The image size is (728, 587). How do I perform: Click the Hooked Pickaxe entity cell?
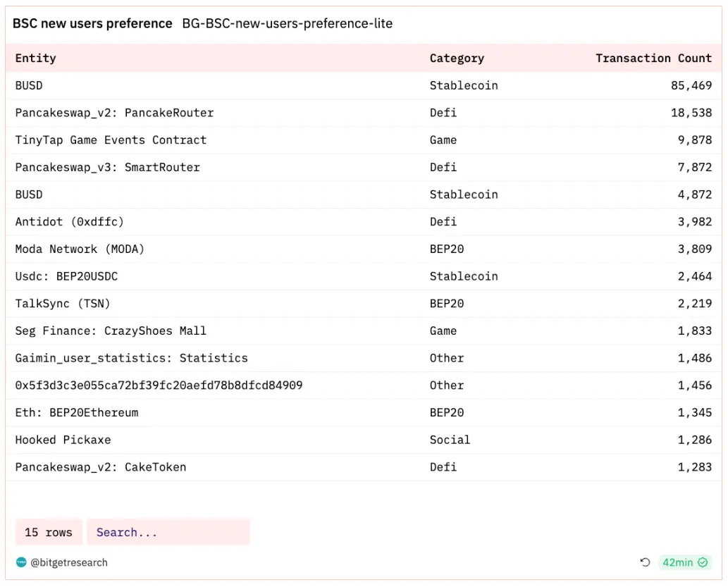(63, 440)
